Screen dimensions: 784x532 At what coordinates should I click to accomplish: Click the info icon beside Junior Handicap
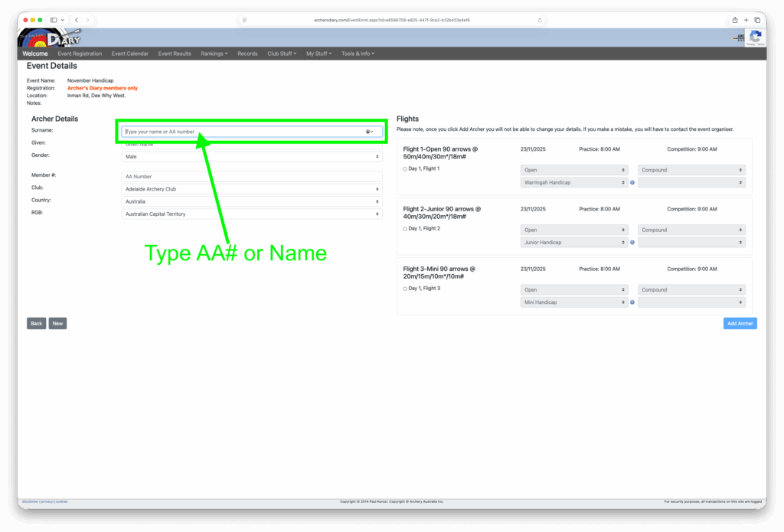(x=632, y=243)
